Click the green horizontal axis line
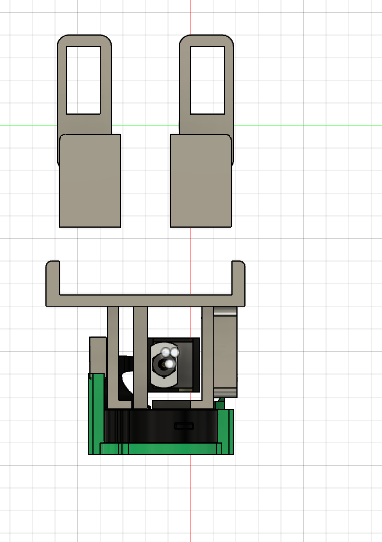 tap(311, 125)
